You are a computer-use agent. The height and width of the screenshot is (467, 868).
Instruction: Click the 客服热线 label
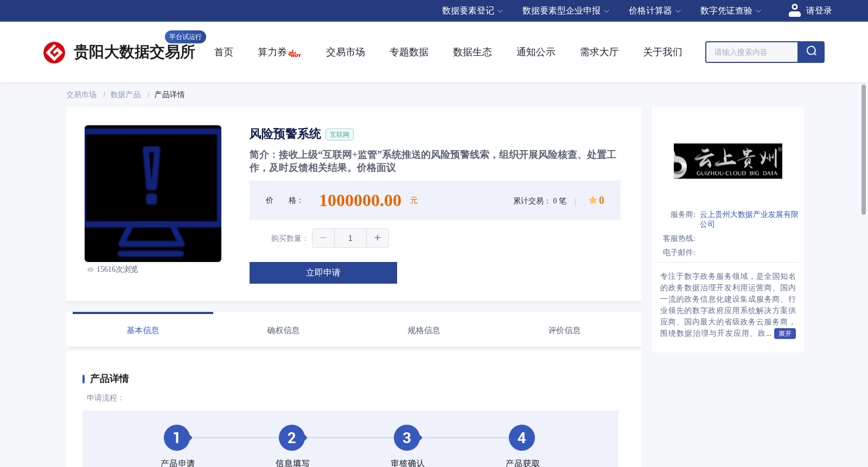679,239
